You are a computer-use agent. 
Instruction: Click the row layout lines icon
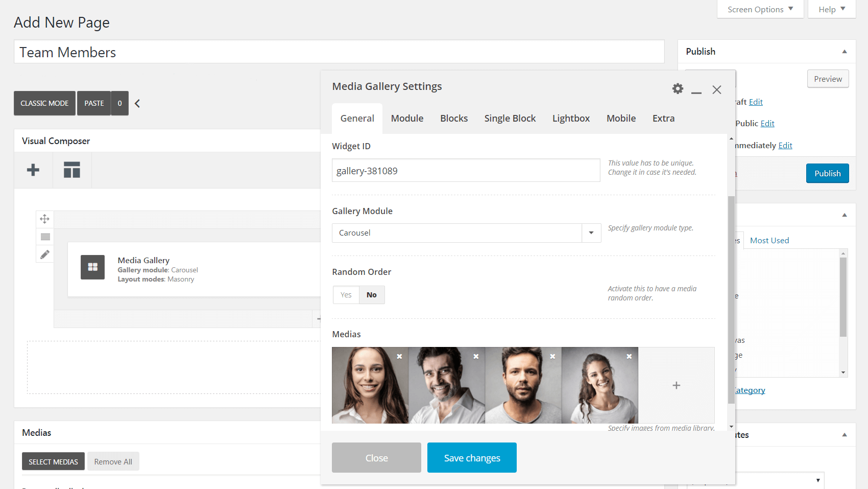coord(45,237)
